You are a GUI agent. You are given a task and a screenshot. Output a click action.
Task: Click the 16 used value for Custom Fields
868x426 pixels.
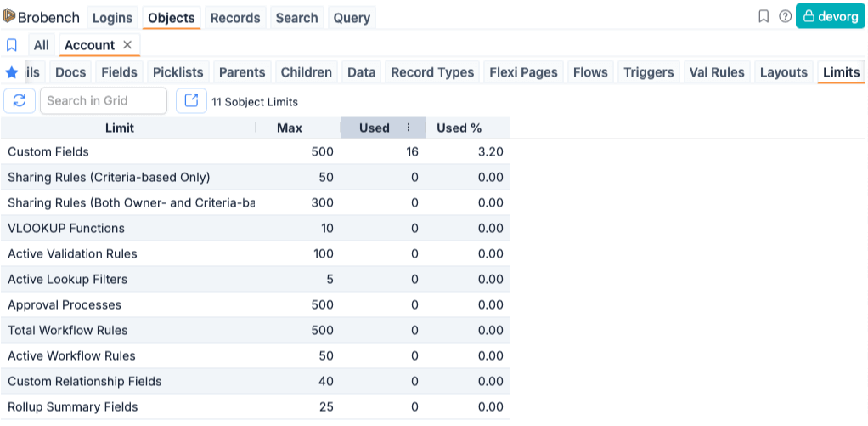point(411,152)
